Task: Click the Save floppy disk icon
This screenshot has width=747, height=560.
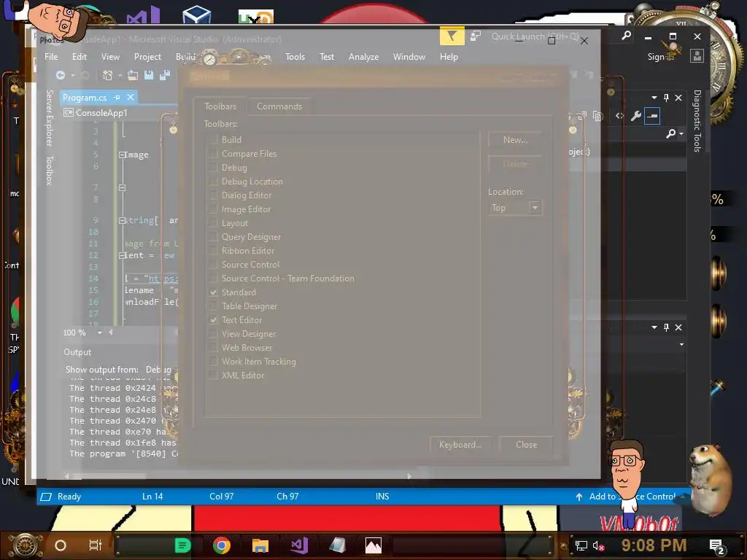Action: point(149,75)
